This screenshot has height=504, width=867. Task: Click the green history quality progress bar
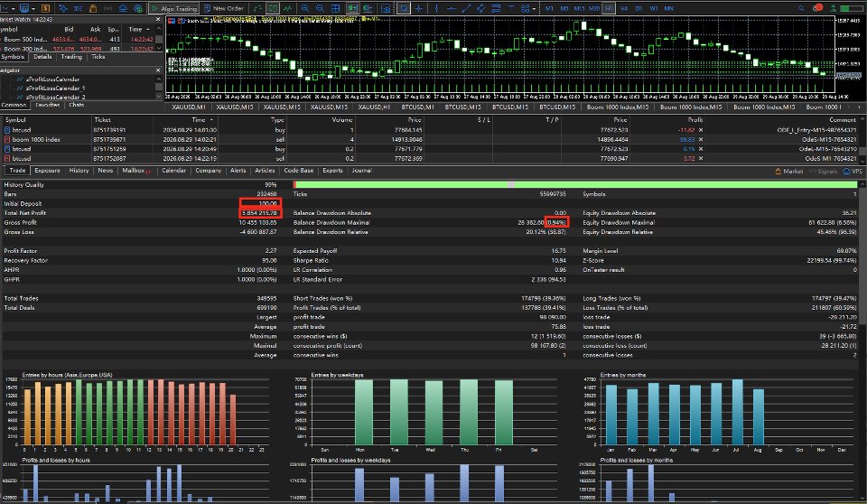(x=577, y=184)
